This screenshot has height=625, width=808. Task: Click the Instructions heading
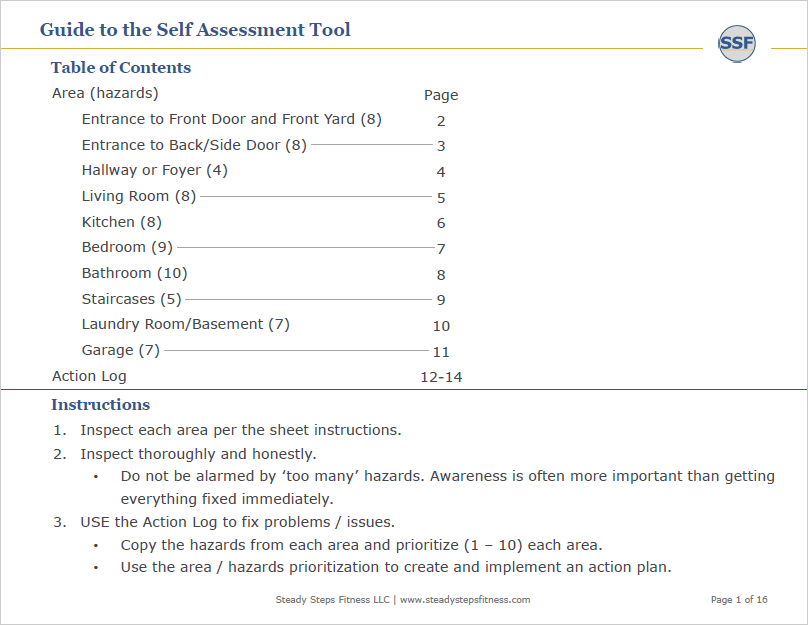point(100,405)
